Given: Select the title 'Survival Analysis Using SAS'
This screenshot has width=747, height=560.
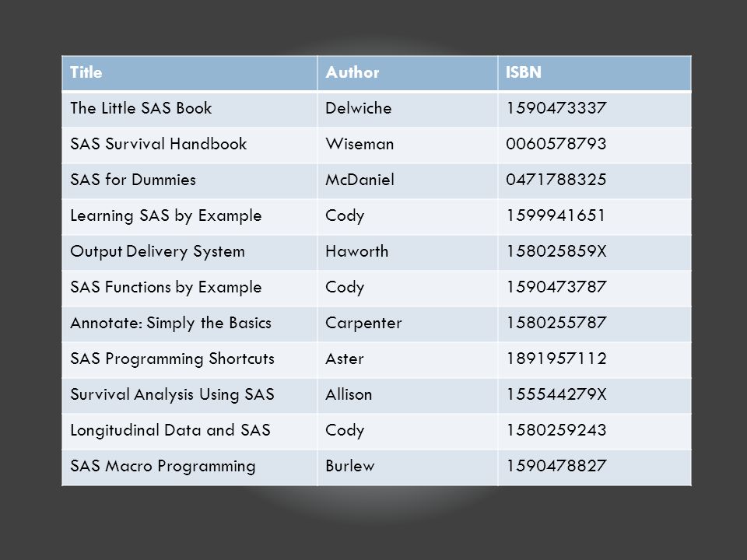Looking at the screenshot, I should click(x=172, y=394).
